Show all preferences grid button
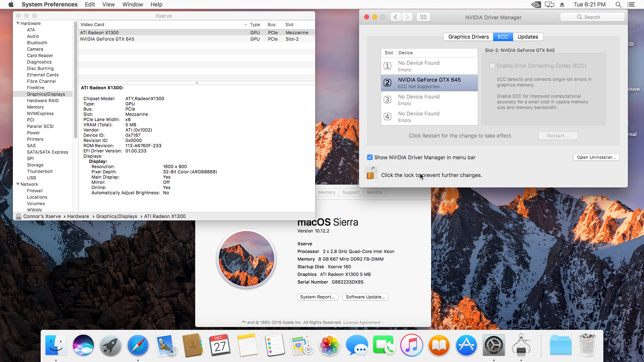This screenshot has height=362, width=644. (x=423, y=17)
